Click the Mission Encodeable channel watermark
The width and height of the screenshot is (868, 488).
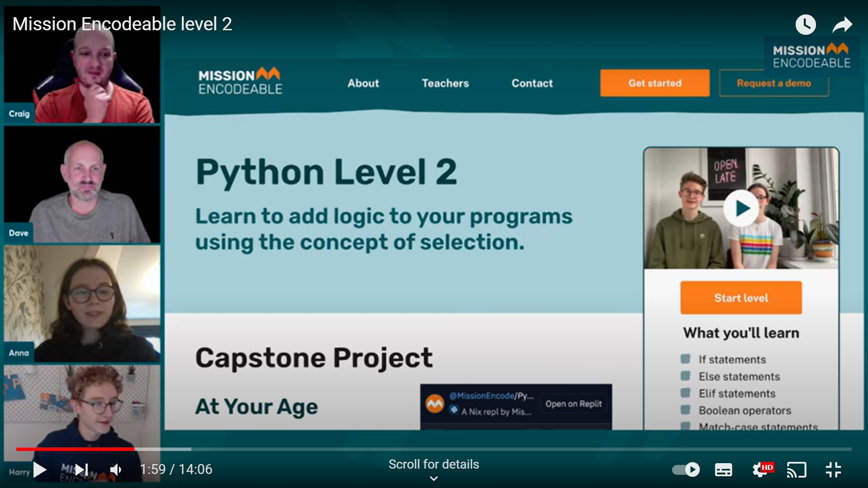811,56
